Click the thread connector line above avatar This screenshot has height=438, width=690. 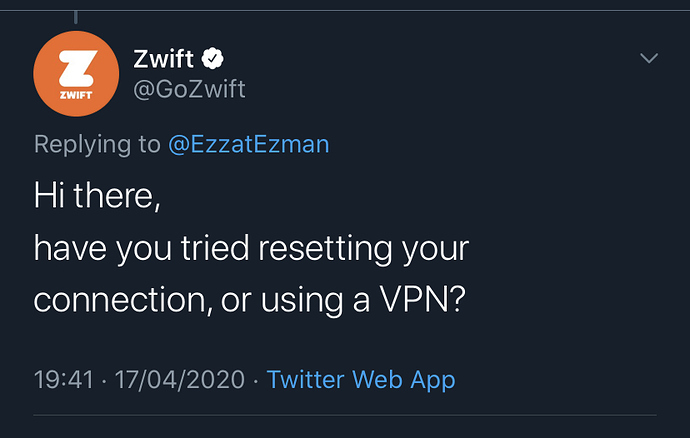click(76, 17)
